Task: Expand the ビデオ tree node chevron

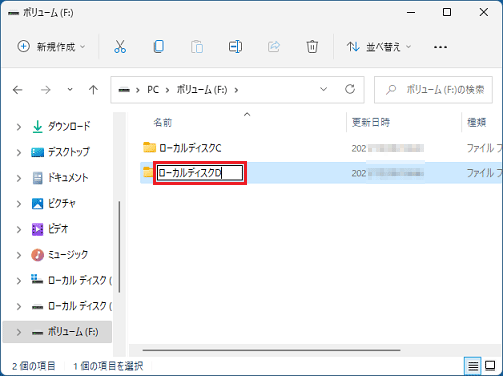Action: 19,229
